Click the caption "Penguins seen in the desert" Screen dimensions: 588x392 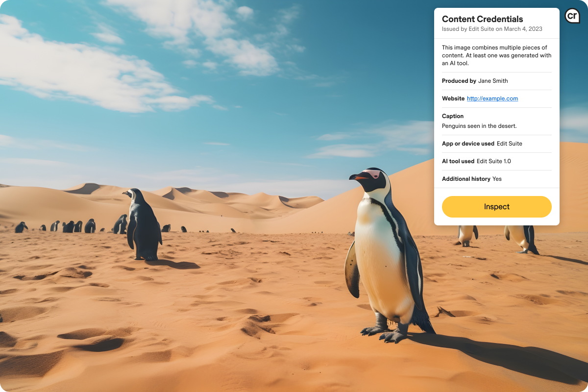(479, 126)
